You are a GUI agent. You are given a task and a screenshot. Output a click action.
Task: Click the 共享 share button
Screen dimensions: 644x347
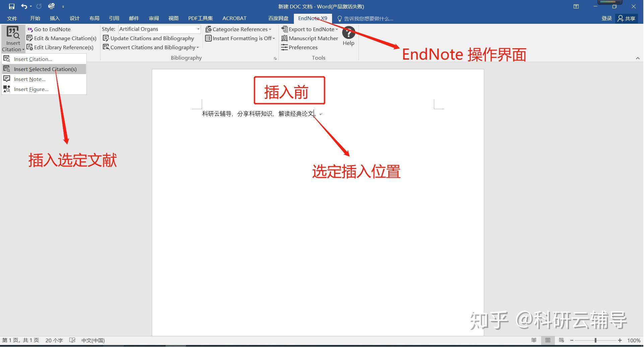coord(626,18)
